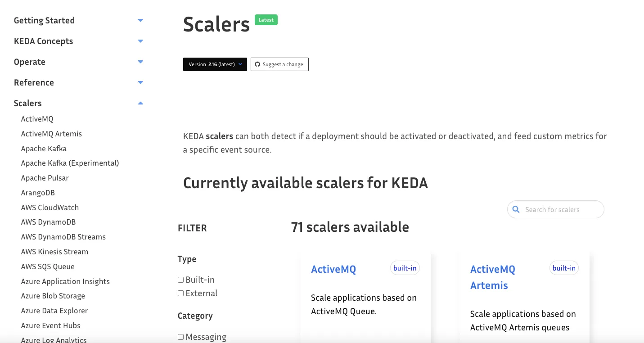This screenshot has width=644, height=343.
Task: Open Azure Application Insights sidebar link
Action: click(x=65, y=281)
